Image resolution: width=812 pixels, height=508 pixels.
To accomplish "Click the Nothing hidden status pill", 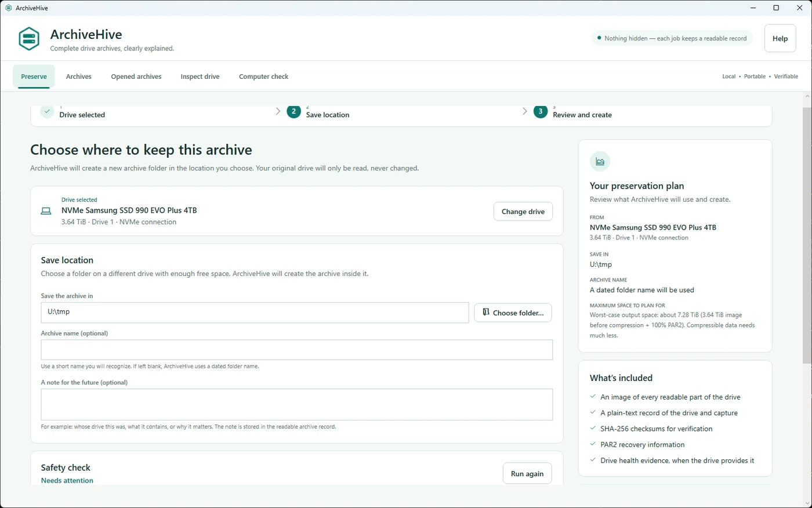I will [x=672, y=38].
